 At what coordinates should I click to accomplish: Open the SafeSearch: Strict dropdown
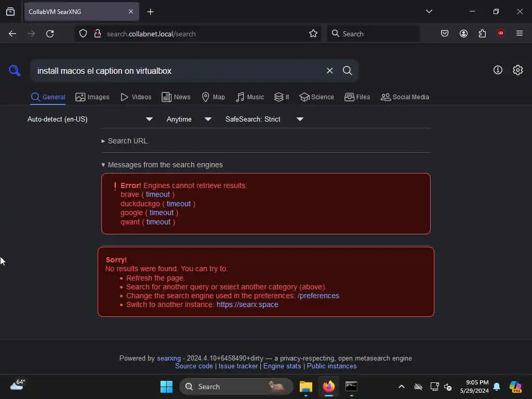coord(264,119)
